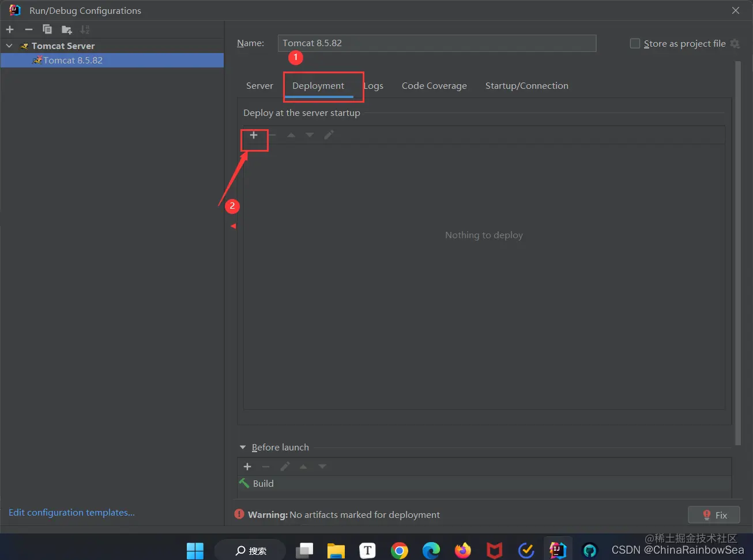Launch Google Chrome from taskbar
Screen dimensions: 753x560
[399, 551]
